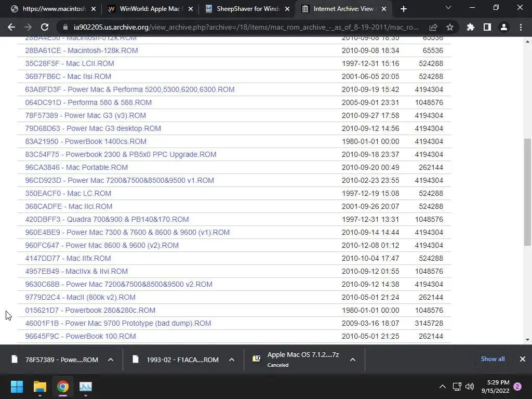Expand options for 1993-02 download
Image resolution: width=532 pixels, height=399 pixels.
pos(232,360)
